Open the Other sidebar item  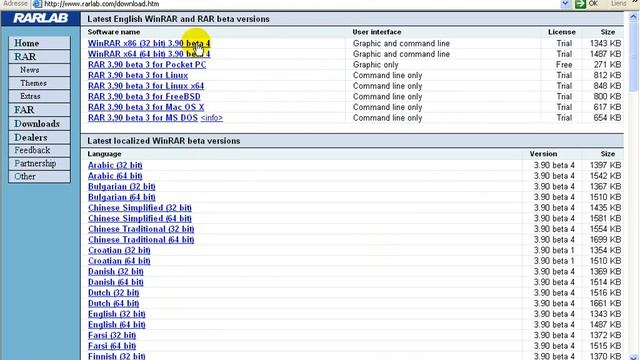tap(39, 176)
